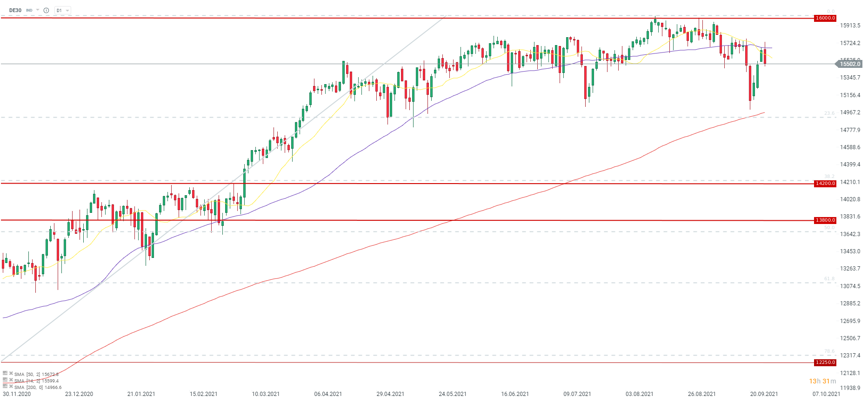Click the 23.6 Fibonacci level label
Viewport: 868px width, 402px height.
tap(829, 113)
